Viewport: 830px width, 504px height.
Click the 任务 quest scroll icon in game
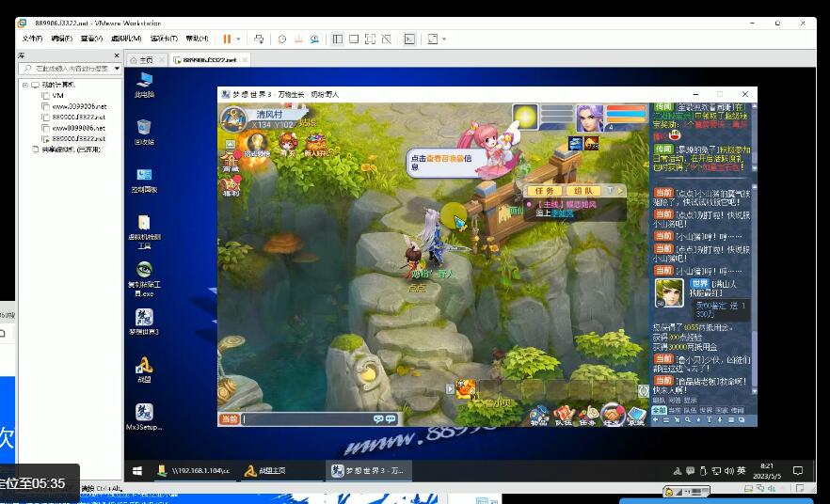point(587,417)
